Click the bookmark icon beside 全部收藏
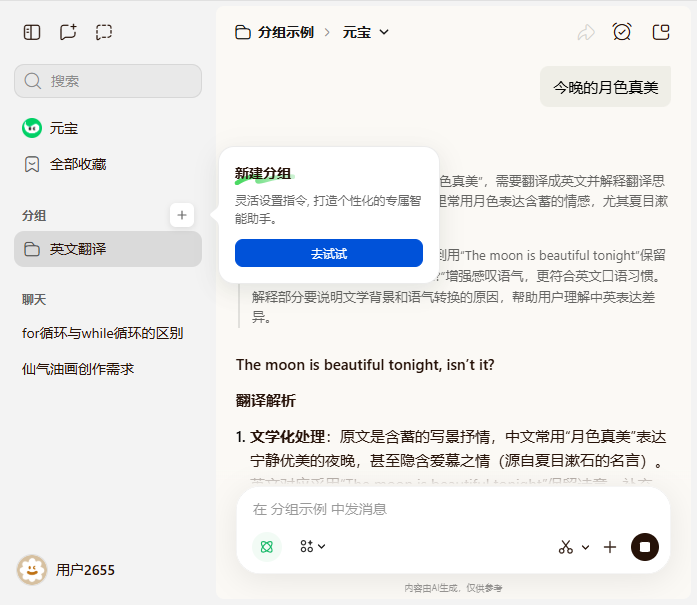This screenshot has width=697, height=605. pyautogui.click(x=32, y=164)
